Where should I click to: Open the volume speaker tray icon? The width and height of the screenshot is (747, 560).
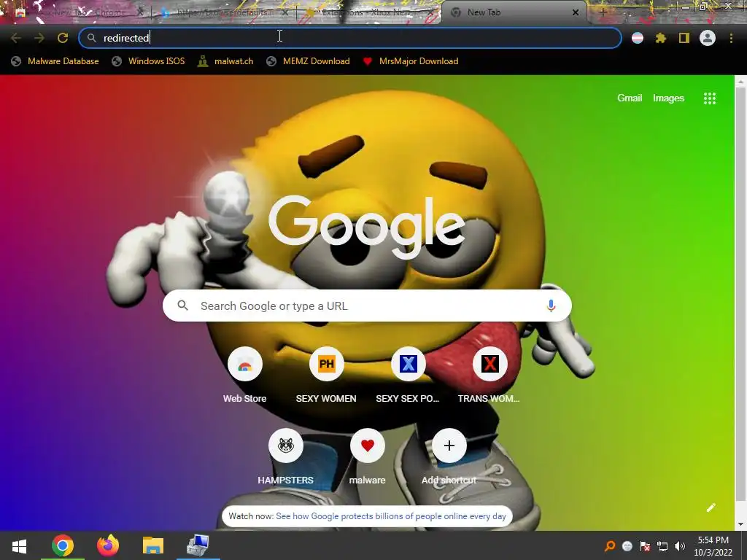(x=680, y=546)
